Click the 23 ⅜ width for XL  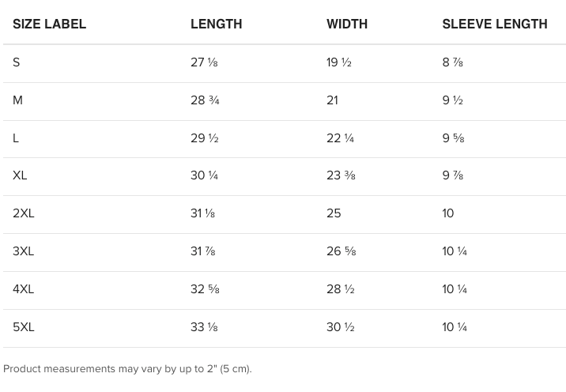tap(341, 175)
